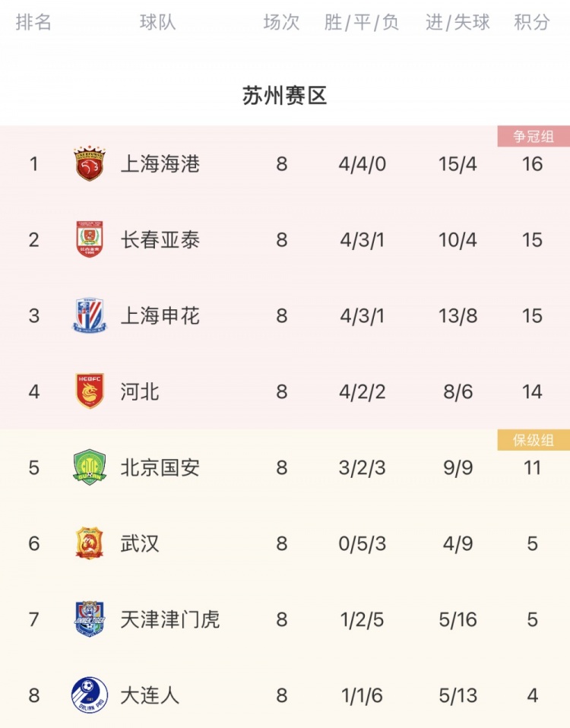Sort by the 积分 column header
Viewport: 570px width, 728px height.
[532, 22]
